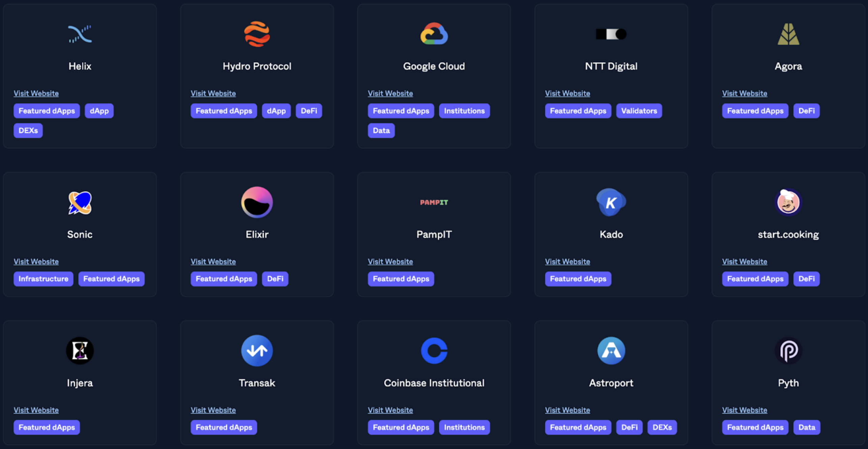Open Visit Website link for Hydro Protocol
Screen dimensions: 868x449
point(213,93)
